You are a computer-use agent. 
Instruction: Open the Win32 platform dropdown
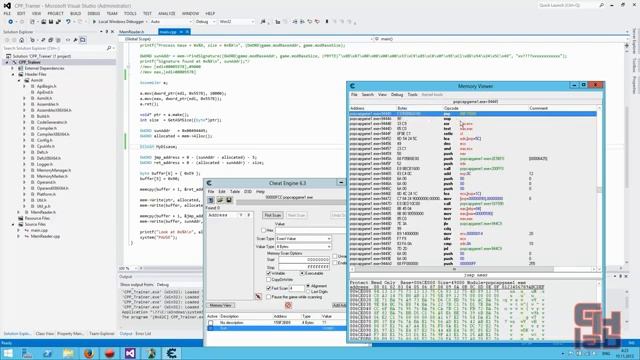[x=237, y=22]
